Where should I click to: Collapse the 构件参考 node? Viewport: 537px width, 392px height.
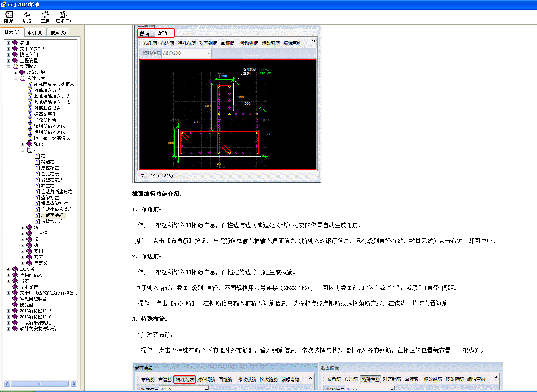tap(15, 79)
